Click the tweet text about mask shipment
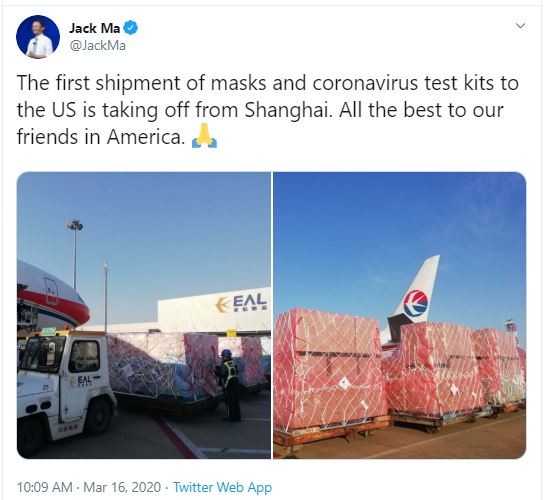Viewport: 547px width, 500px height. pyautogui.click(x=268, y=110)
